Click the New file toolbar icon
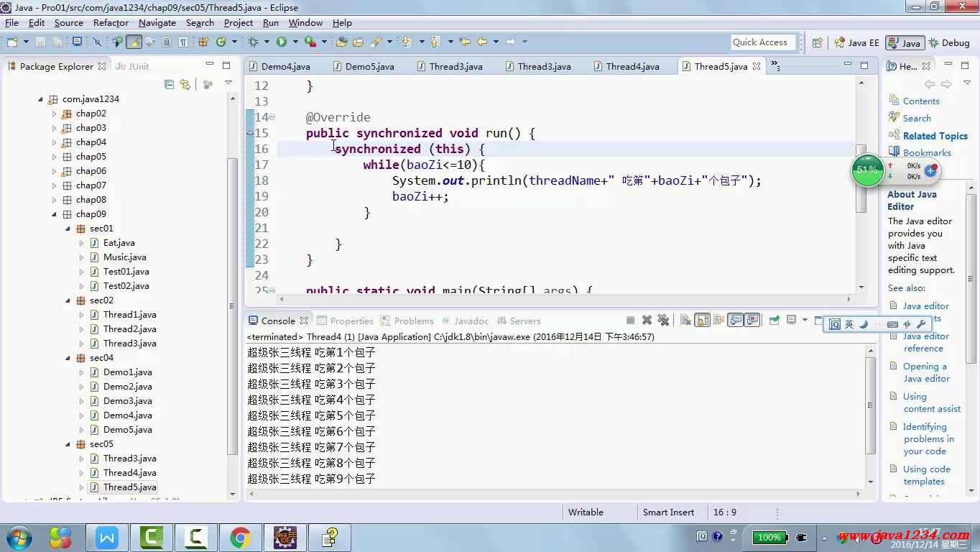Viewport: 980px width, 552px height. point(12,42)
